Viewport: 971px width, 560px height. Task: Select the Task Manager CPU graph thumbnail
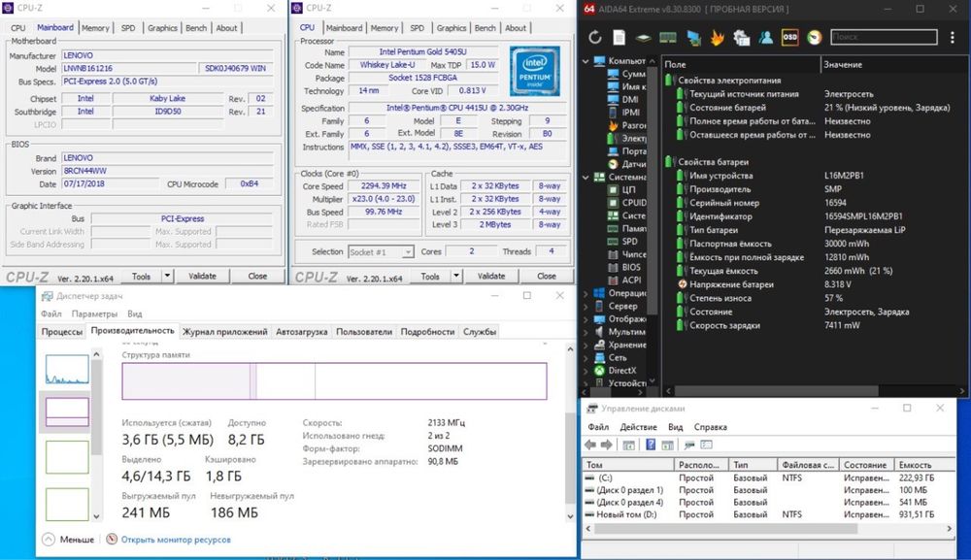[67, 370]
